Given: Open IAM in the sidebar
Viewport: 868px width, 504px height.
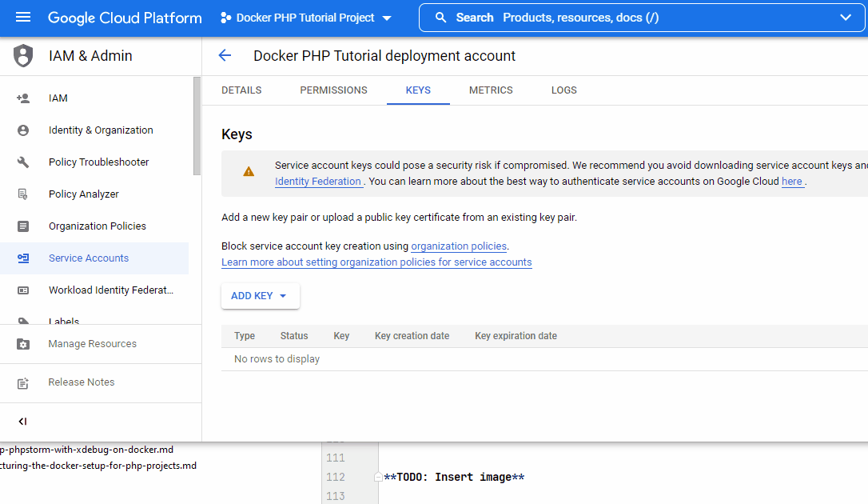Looking at the screenshot, I should 58,98.
